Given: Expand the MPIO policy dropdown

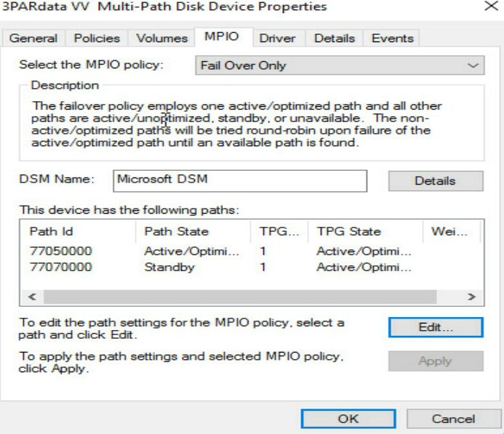Looking at the screenshot, I should (340, 65).
